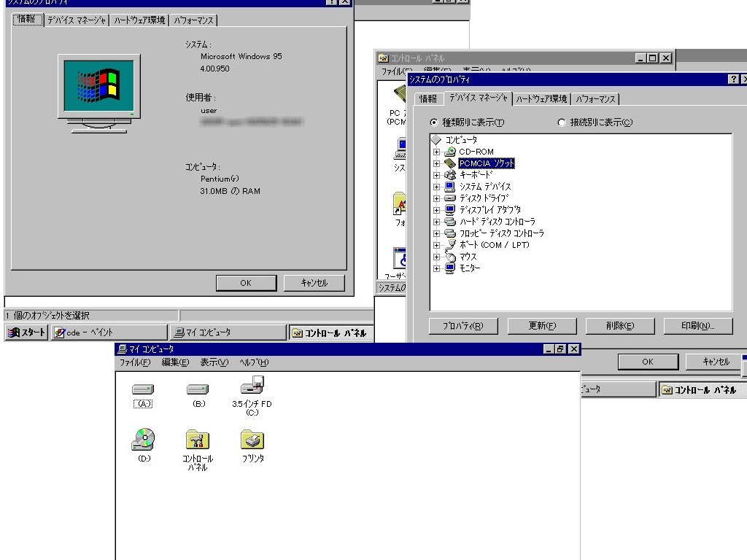Expand the CD-ROM tree node

436,152
